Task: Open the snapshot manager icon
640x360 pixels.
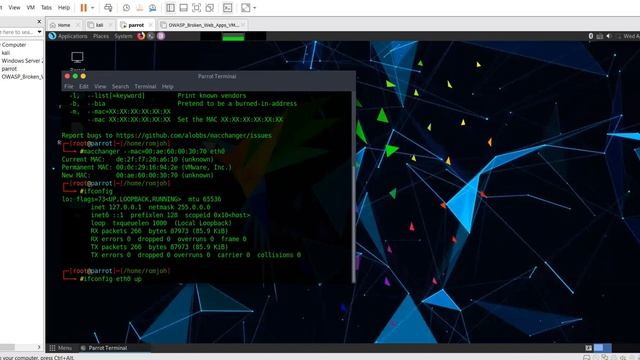Action: (x=153, y=8)
